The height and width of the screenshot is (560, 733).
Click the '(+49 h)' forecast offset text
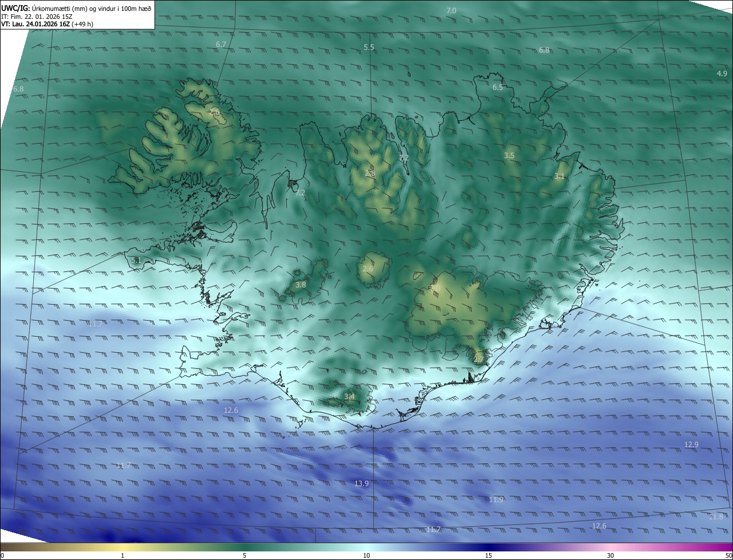tap(82, 24)
